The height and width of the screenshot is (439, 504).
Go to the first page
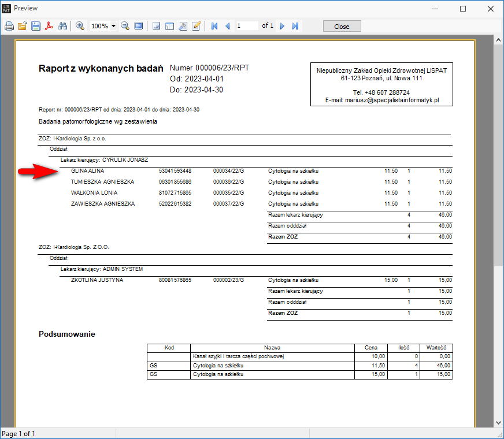pos(214,26)
